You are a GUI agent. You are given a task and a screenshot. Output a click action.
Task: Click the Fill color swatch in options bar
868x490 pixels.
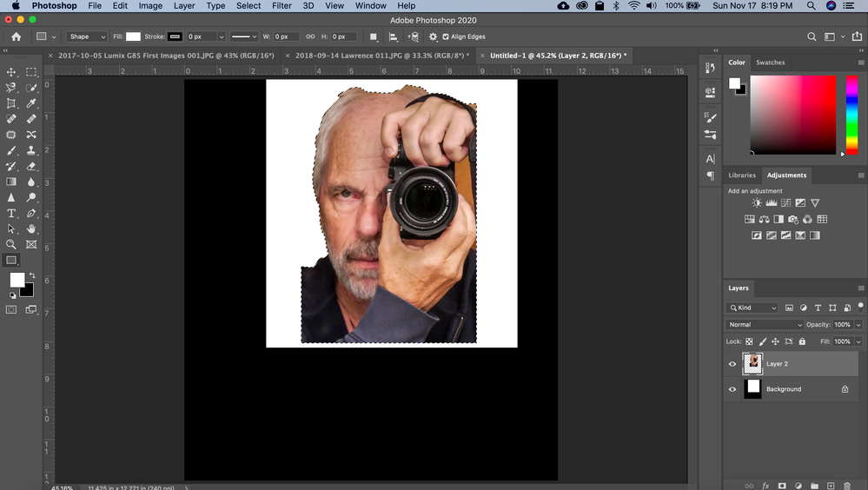(133, 36)
